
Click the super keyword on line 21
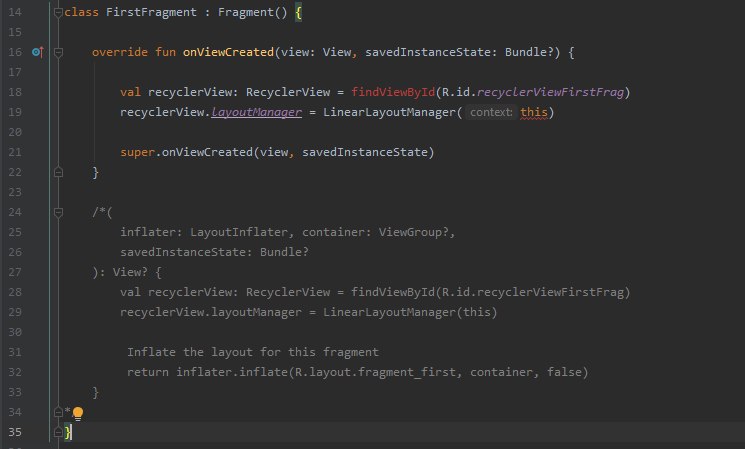tap(137, 152)
